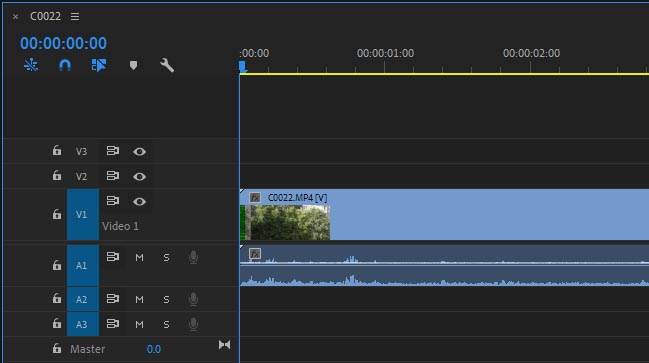Target the V2 track label
The height and width of the screenshot is (363, 649).
(82, 177)
